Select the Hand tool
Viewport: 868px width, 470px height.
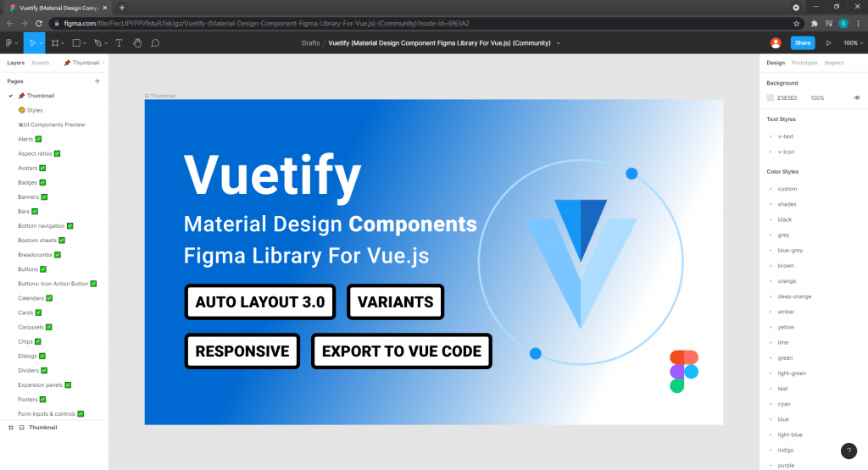pyautogui.click(x=137, y=42)
